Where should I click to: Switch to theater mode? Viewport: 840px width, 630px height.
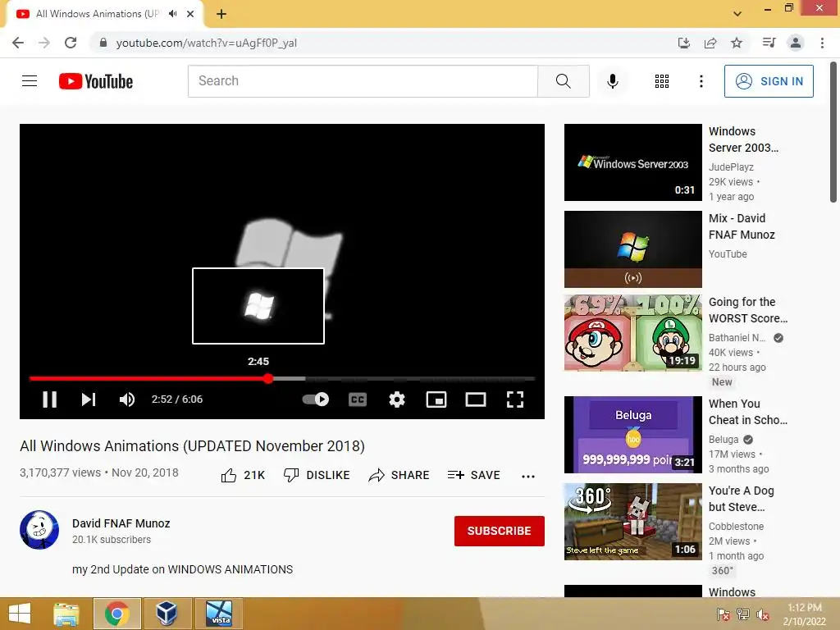tap(476, 399)
